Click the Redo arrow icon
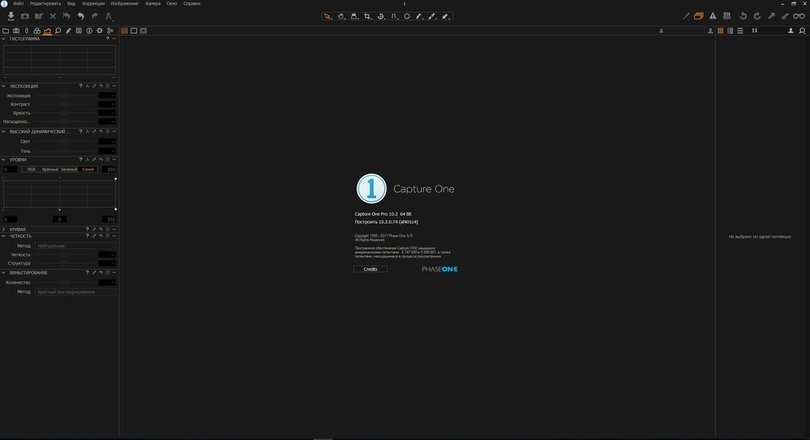Viewport: 810px width, 440px height. (x=95, y=16)
